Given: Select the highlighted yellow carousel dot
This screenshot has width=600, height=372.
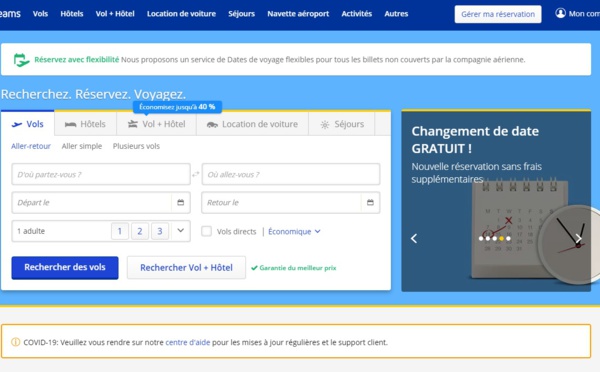Looking at the screenshot, I should click(x=501, y=238).
